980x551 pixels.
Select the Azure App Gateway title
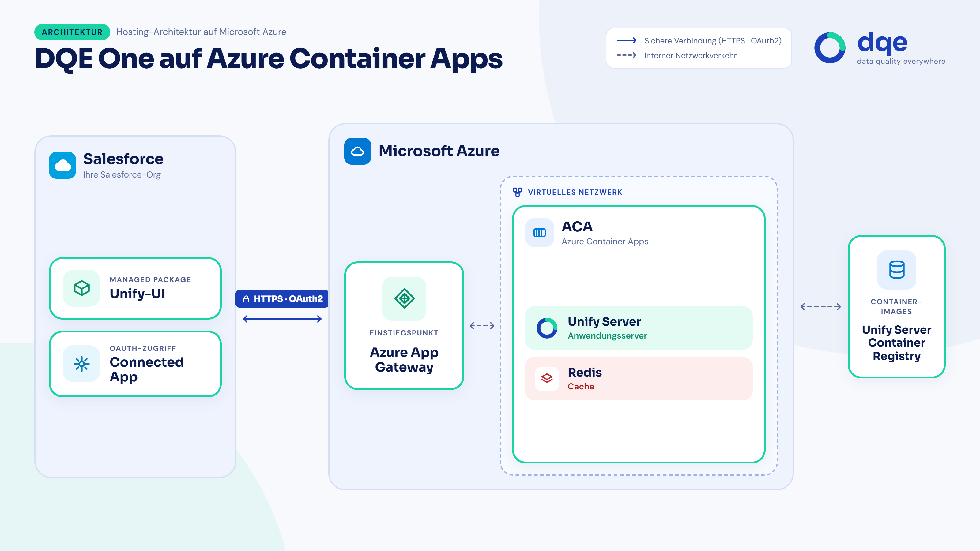(x=404, y=360)
